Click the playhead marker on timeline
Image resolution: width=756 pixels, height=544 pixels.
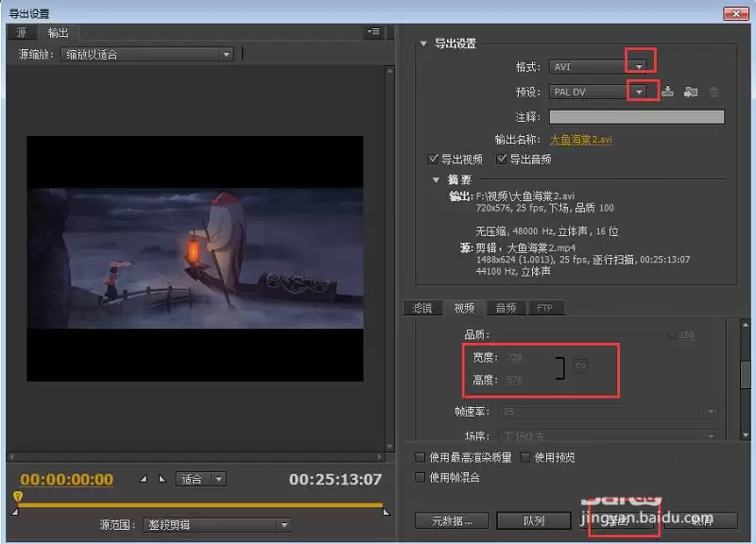[18, 496]
